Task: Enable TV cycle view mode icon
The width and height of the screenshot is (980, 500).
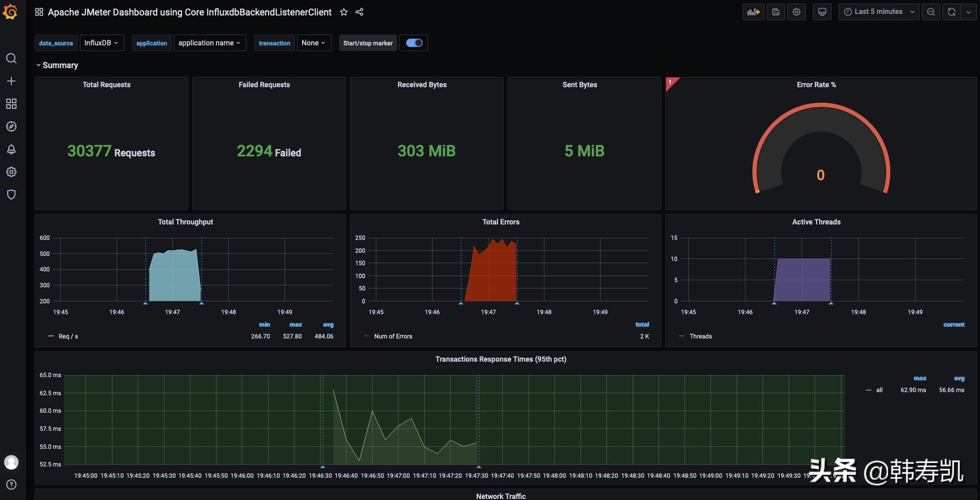Action: pos(822,11)
